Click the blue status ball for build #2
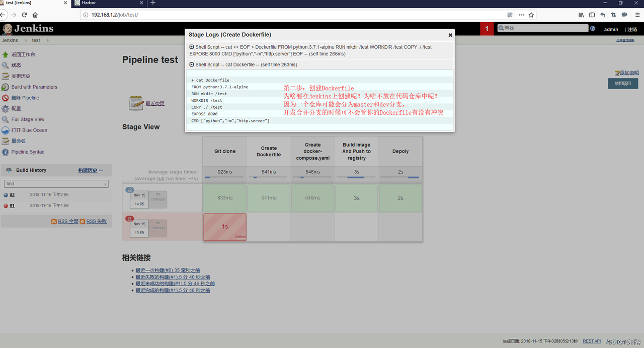The height and width of the screenshot is (348, 644). tap(6, 195)
